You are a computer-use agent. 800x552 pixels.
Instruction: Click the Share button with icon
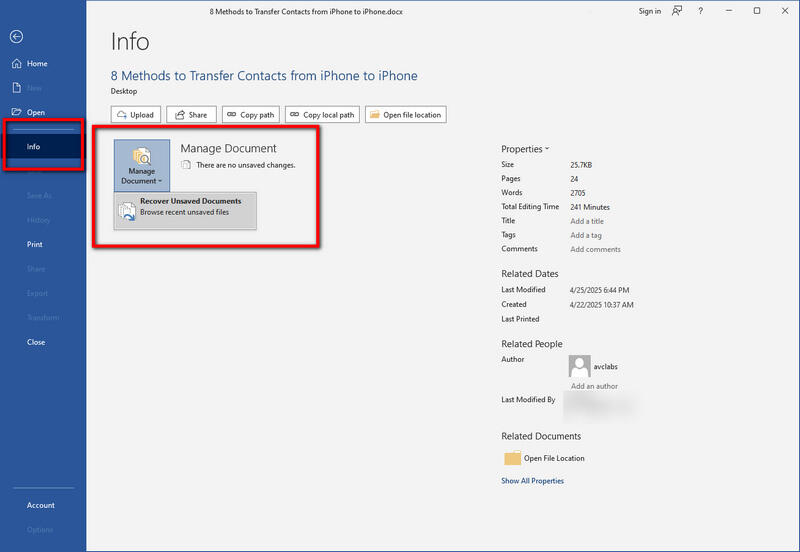[x=191, y=115]
